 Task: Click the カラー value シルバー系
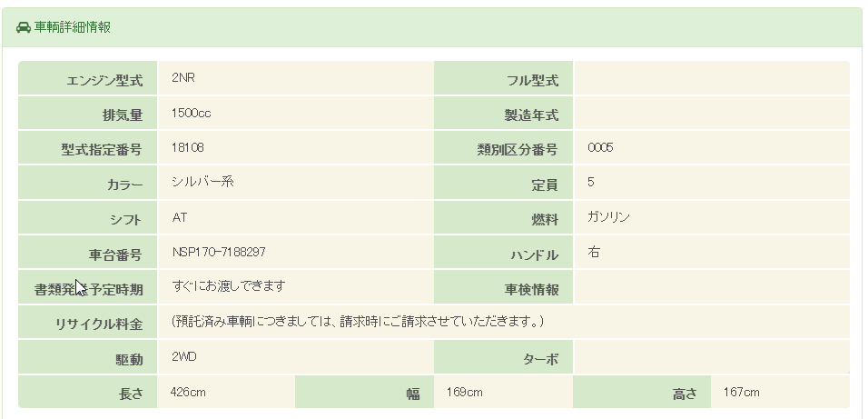(202, 181)
